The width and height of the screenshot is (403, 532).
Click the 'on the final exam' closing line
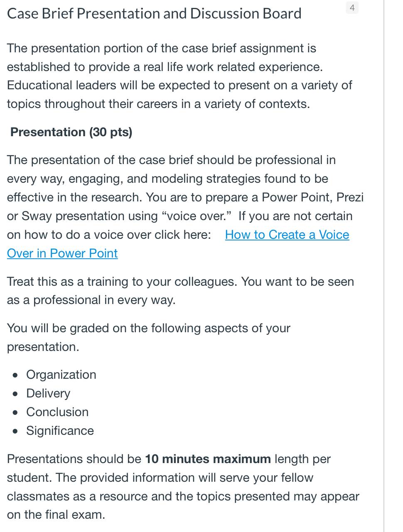(56, 515)
